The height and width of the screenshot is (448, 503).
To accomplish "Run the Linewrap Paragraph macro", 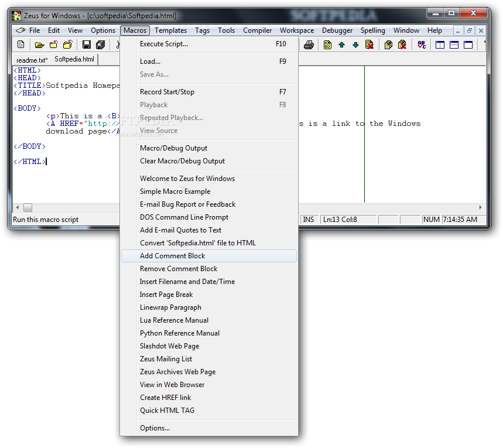I will pyautogui.click(x=209, y=307).
